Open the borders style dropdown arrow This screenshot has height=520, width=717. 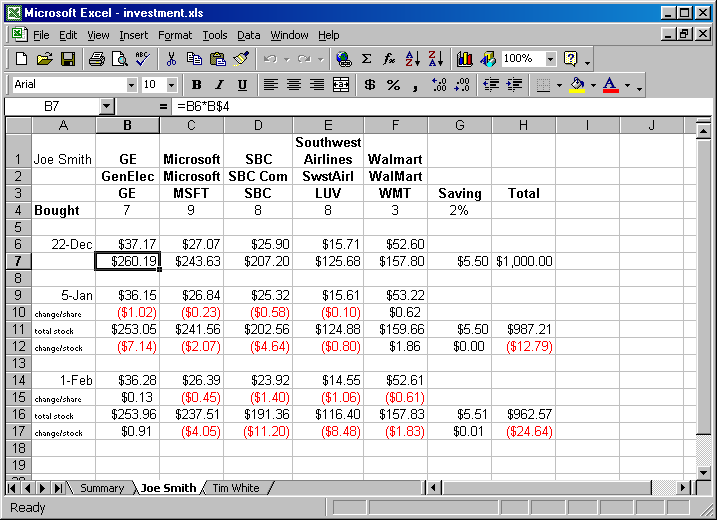[559, 85]
